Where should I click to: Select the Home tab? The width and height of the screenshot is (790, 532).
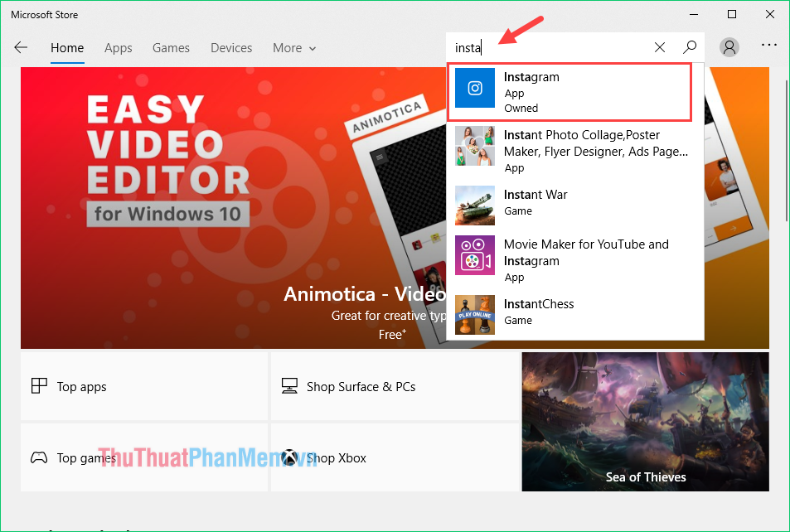coord(67,48)
